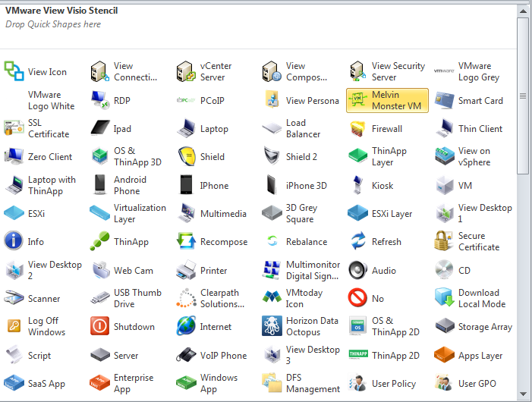Image resolution: width=532 pixels, height=402 pixels.
Task: Click the vertical scrollbar thumb
Action: pyautogui.click(x=523, y=96)
